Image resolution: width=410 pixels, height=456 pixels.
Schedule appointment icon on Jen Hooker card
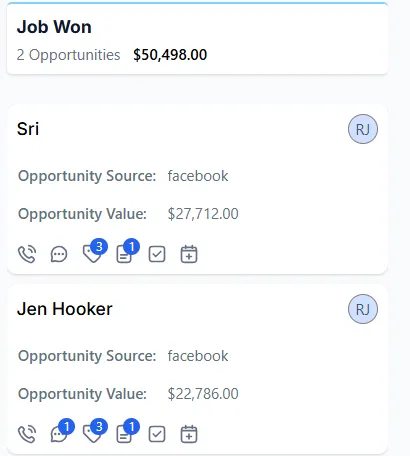(x=189, y=434)
